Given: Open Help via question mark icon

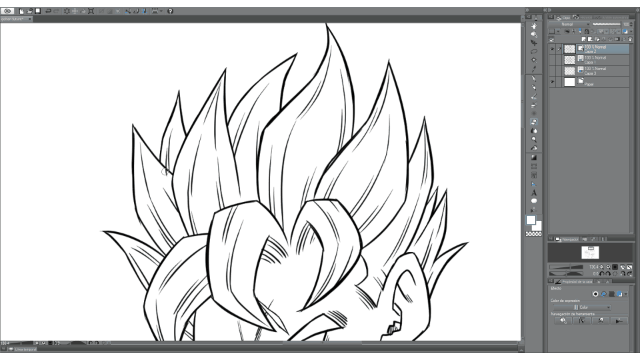Looking at the screenshot, I should coord(170,11).
